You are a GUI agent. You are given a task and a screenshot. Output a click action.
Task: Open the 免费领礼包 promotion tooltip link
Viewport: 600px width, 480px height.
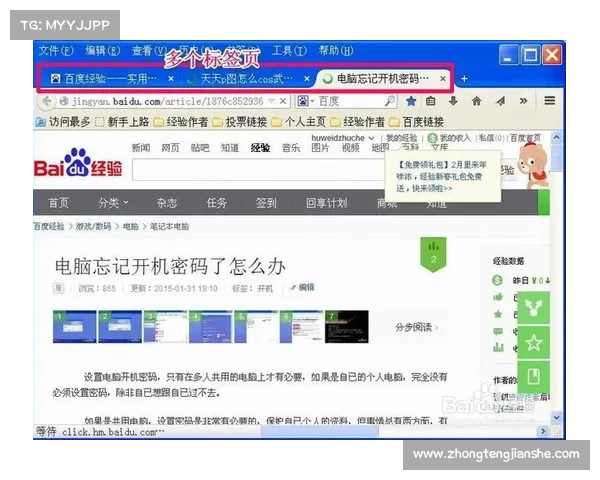pyautogui.click(x=441, y=176)
